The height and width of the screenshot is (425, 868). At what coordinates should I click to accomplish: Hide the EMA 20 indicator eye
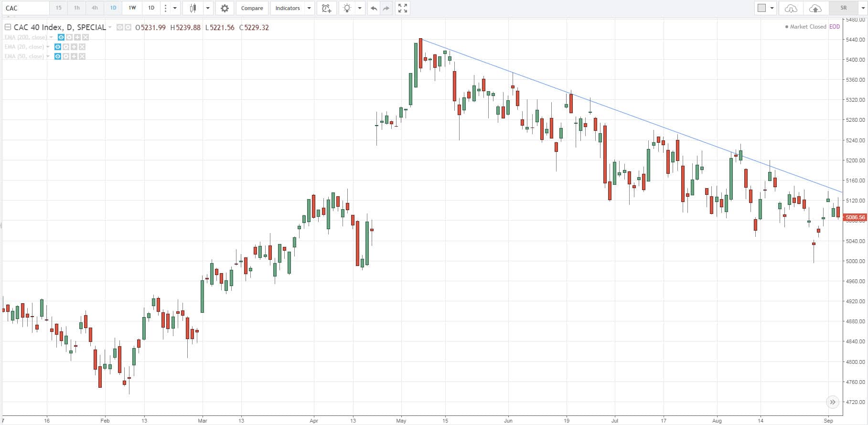tap(58, 47)
